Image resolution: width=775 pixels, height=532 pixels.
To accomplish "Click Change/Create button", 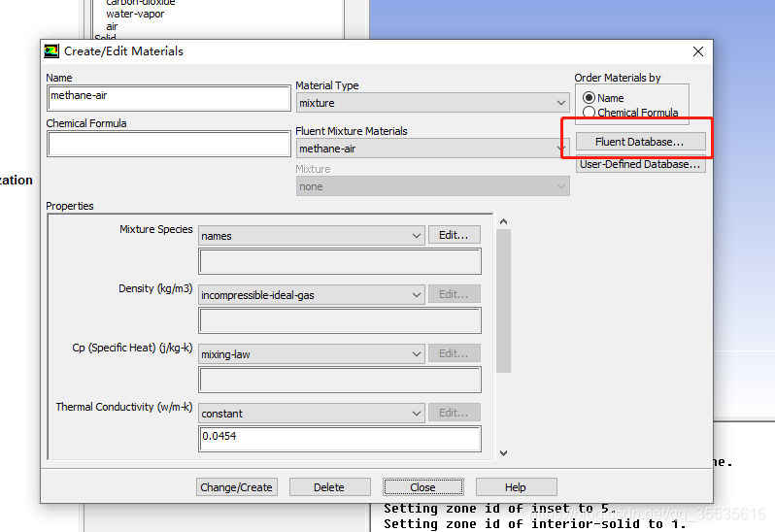I will [x=236, y=487].
